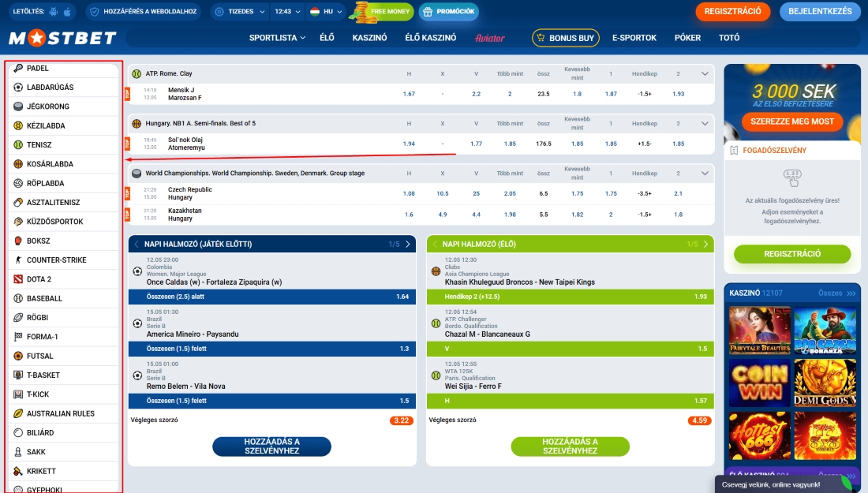Open the Khasin Khuleguud Broncos vs New Taipei Kings match
This screenshot has height=493, width=868.
tap(520, 282)
